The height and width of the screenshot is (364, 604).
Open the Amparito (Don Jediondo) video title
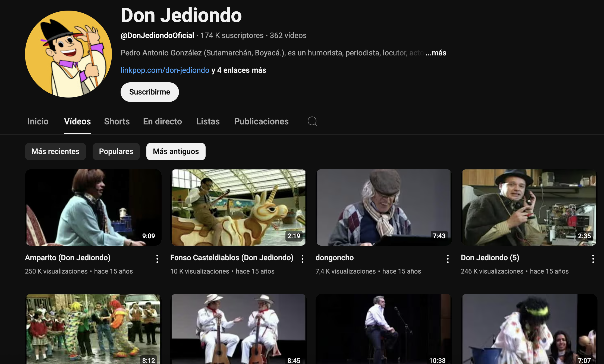pyautogui.click(x=68, y=258)
